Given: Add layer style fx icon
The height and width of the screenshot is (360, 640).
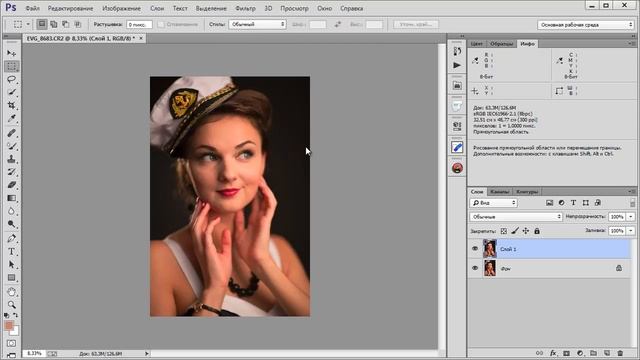Looking at the screenshot, I should point(553,353).
